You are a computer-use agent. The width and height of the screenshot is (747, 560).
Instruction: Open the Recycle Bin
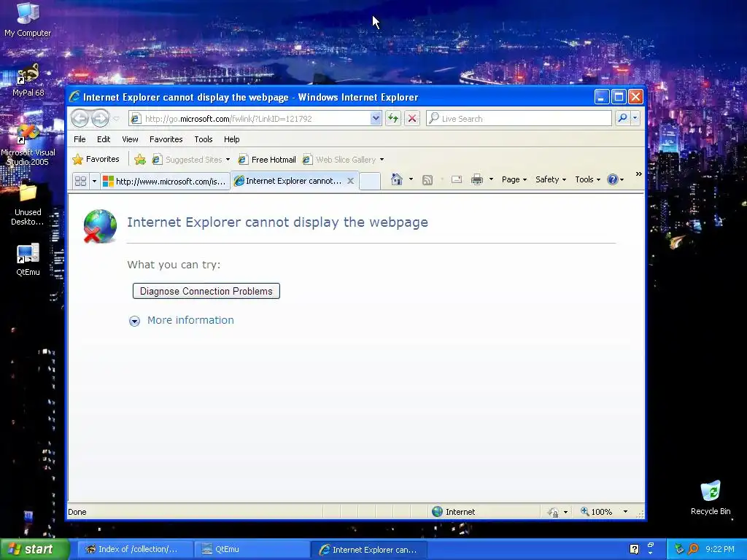point(711,497)
